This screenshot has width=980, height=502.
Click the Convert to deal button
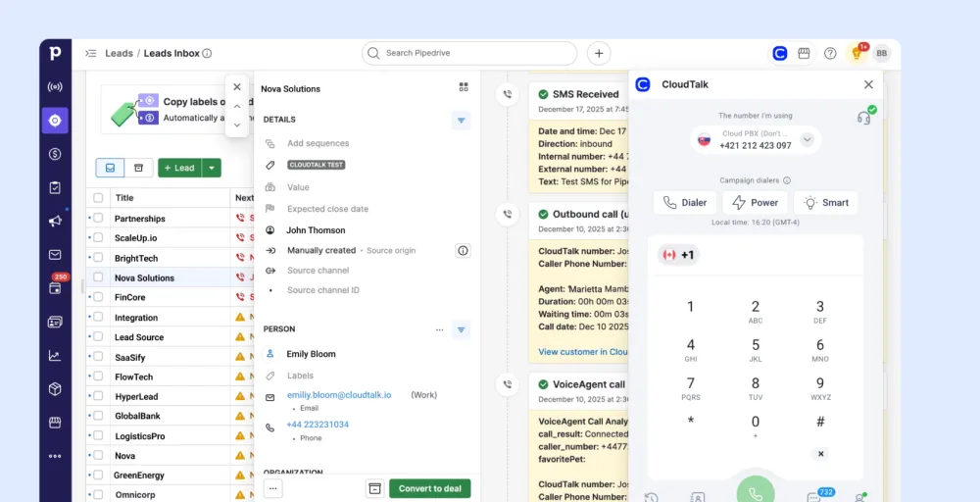coord(430,489)
